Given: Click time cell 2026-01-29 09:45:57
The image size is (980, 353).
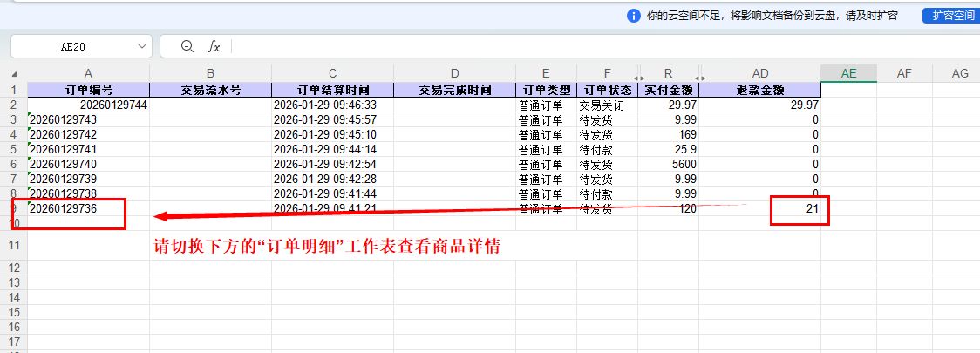Looking at the screenshot, I should (x=332, y=120).
